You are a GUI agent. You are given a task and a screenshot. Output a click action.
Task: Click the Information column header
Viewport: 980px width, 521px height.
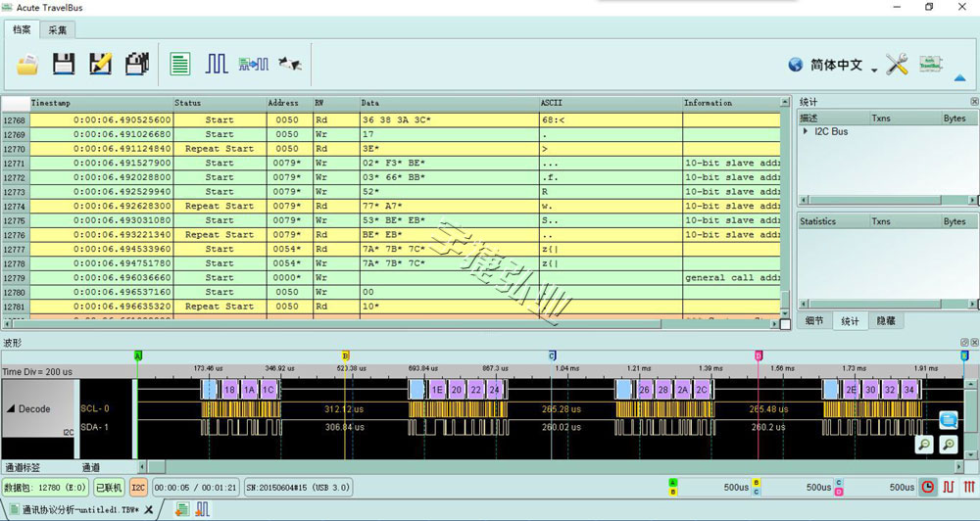coord(731,103)
